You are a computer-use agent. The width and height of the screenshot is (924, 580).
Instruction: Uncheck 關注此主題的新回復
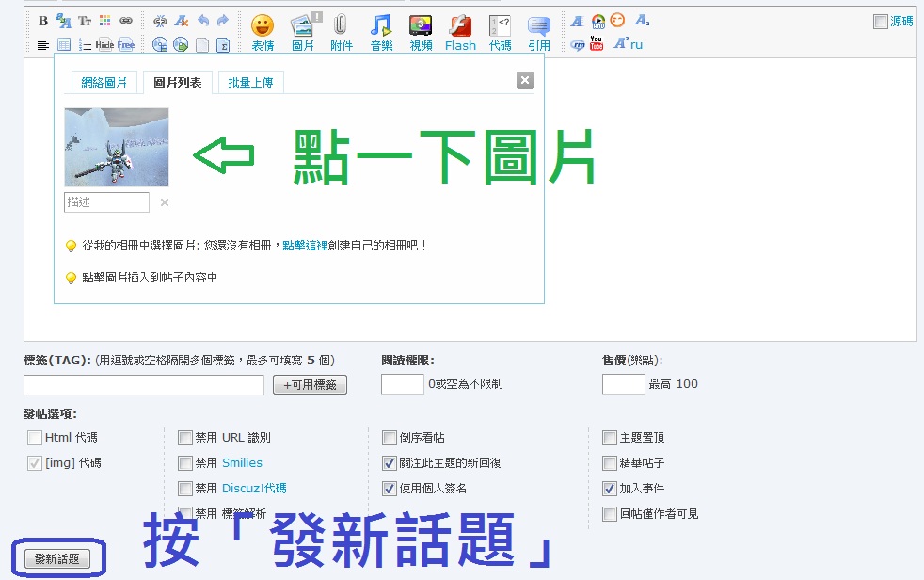(389, 463)
